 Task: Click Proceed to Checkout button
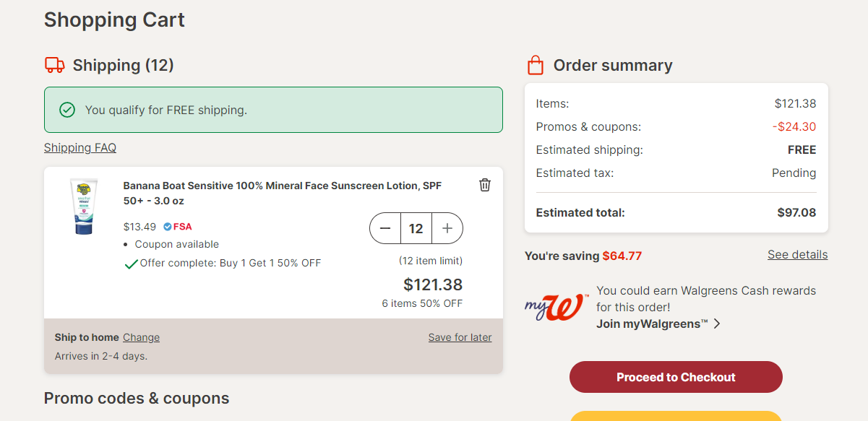pos(676,377)
